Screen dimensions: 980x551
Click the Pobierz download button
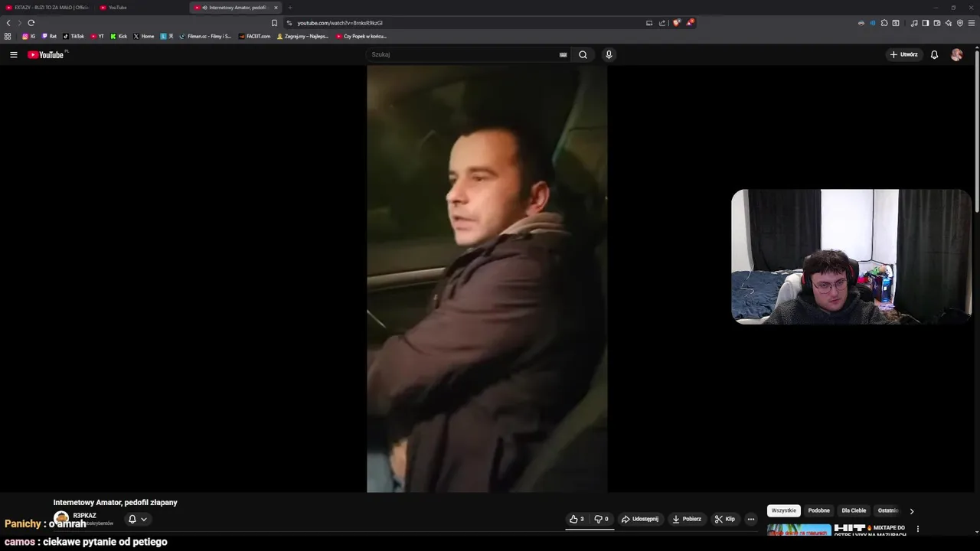point(687,519)
